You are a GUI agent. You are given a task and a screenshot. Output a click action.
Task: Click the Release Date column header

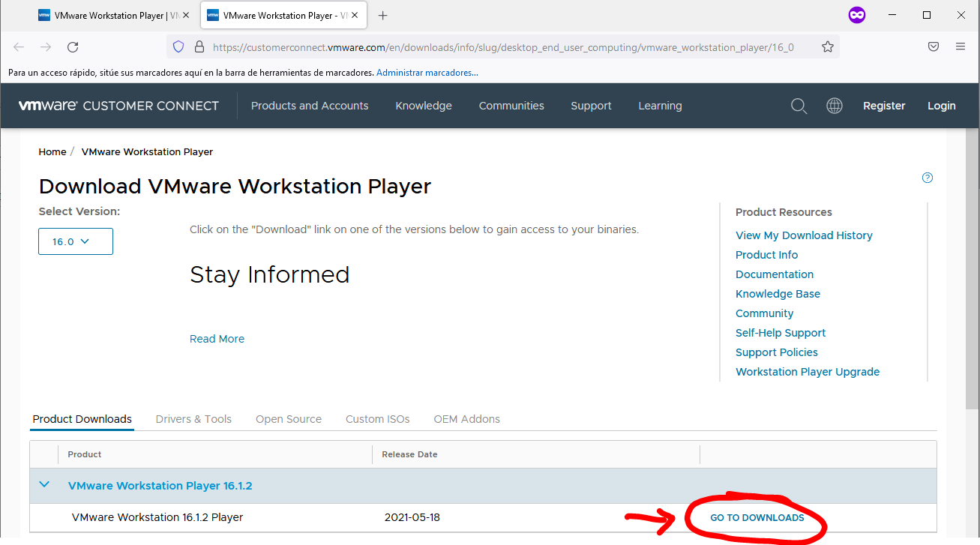(409, 454)
